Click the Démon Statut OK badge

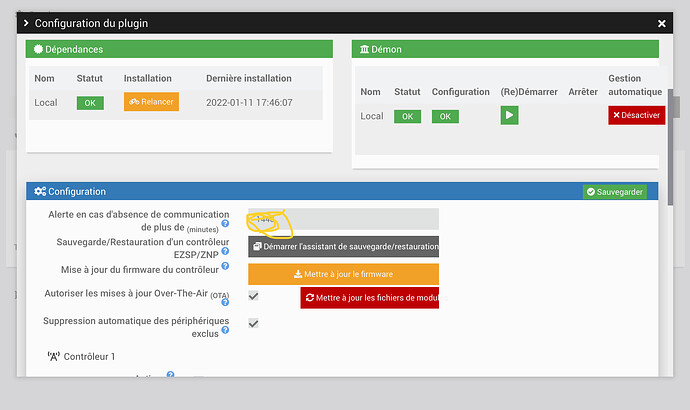point(407,117)
